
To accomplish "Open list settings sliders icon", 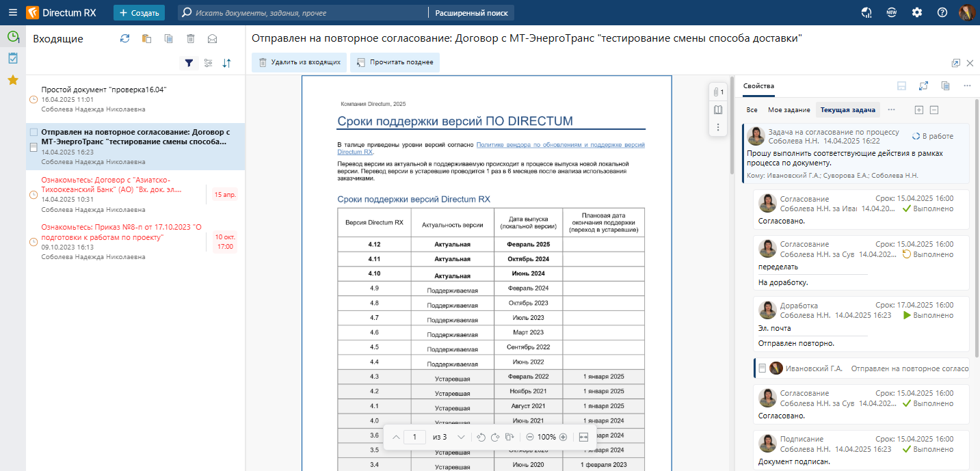I will tap(209, 63).
